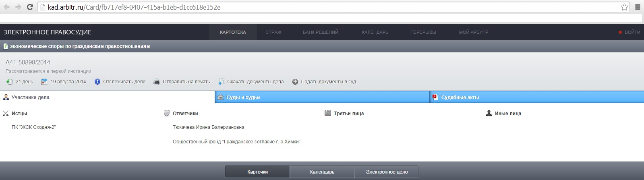Select defendant Тюкачева Ирина Валериановна
Image resolution: width=644 pixels, height=180 pixels.
click(x=209, y=127)
